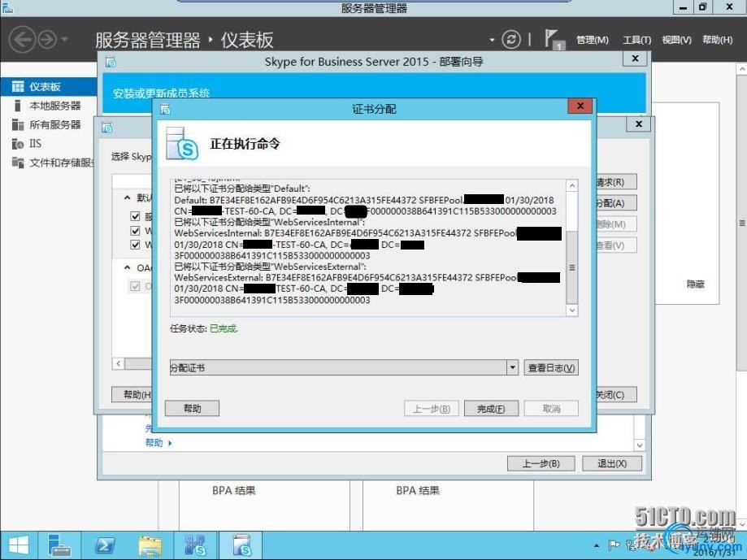
Task: Open the 工具(T) menu
Action: click(637, 40)
